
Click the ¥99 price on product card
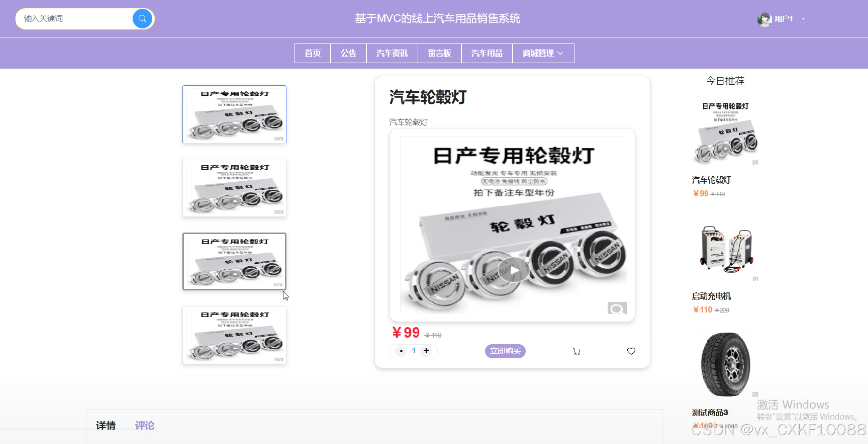(406, 333)
